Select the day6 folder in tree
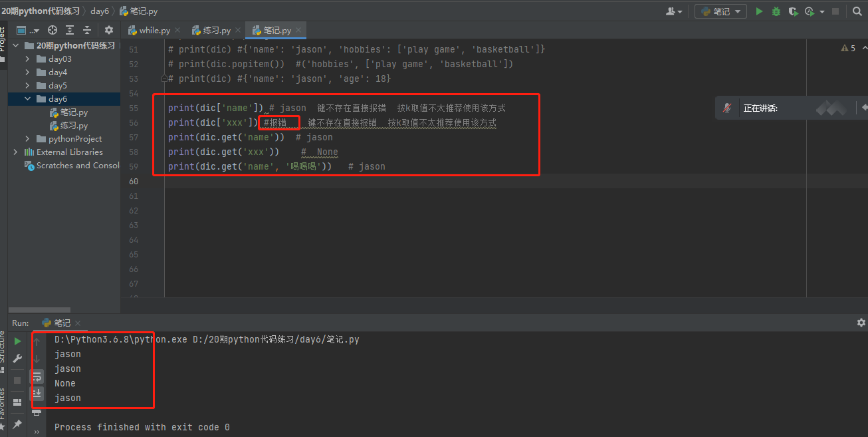 coord(64,99)
